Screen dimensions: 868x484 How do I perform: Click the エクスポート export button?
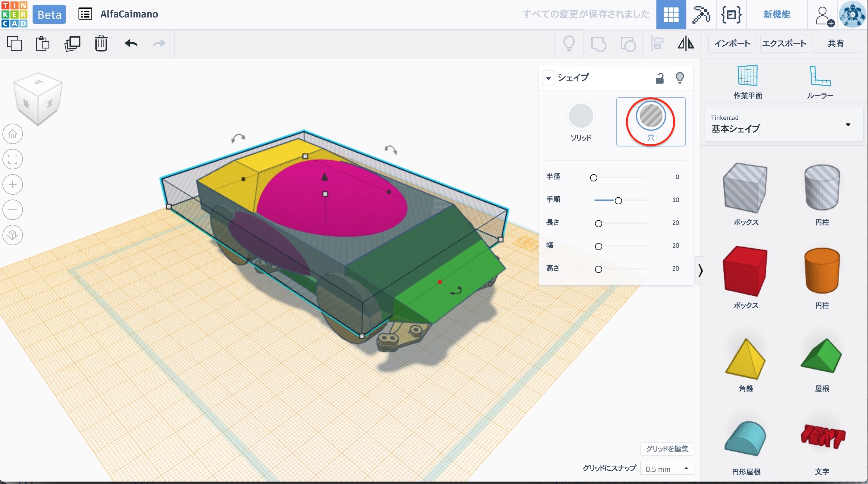click(x=784, y=43)
